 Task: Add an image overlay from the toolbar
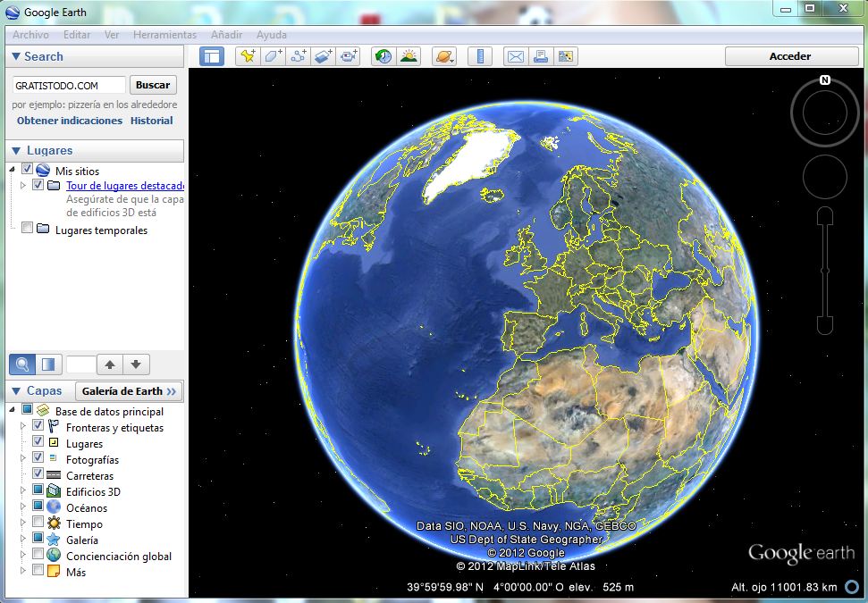(324, 56)
